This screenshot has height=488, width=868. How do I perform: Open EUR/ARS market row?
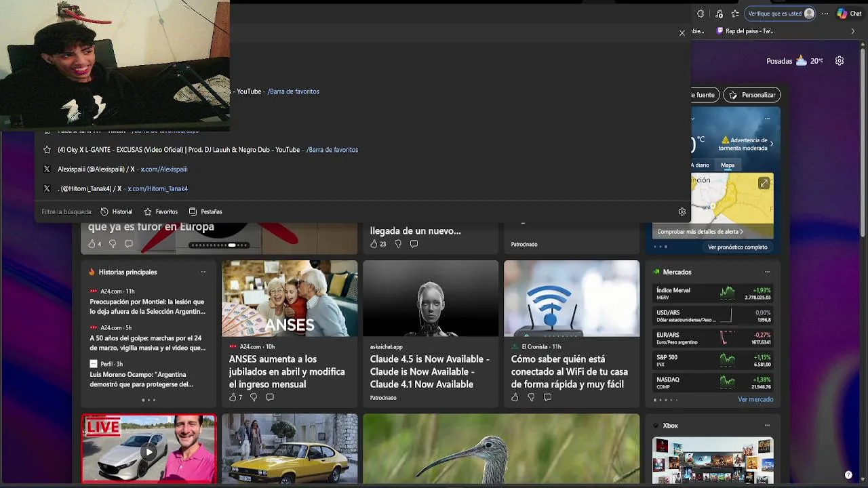713,338
